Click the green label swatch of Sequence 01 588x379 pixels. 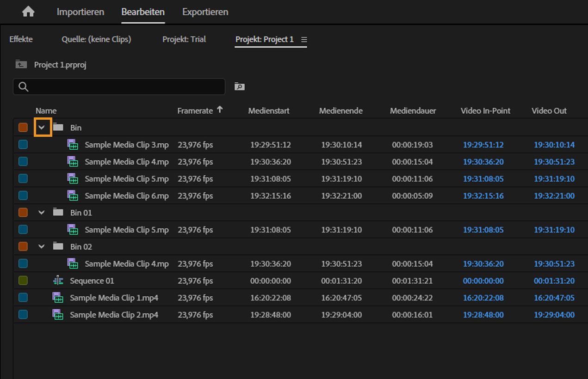pyautogui.click(x=23, y=281)
